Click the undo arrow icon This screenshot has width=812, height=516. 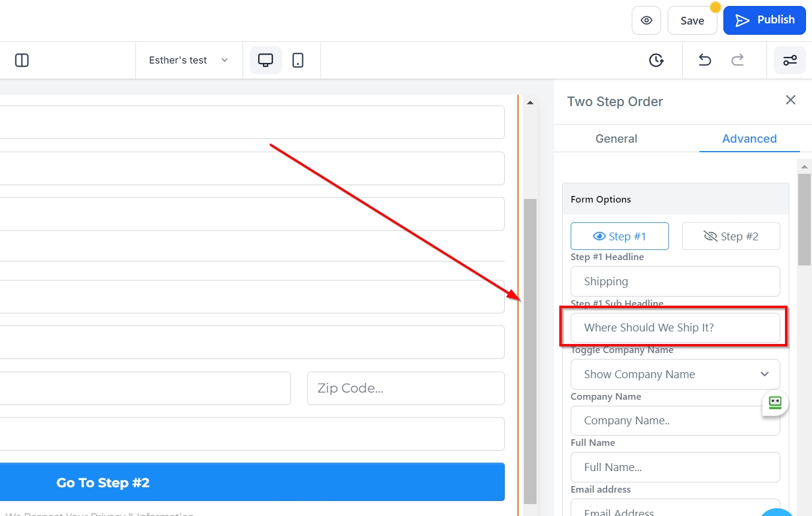tap(705, 61)
